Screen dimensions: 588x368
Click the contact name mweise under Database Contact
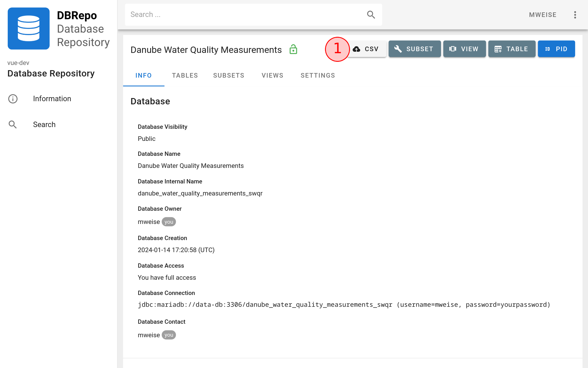click(149, 335)
